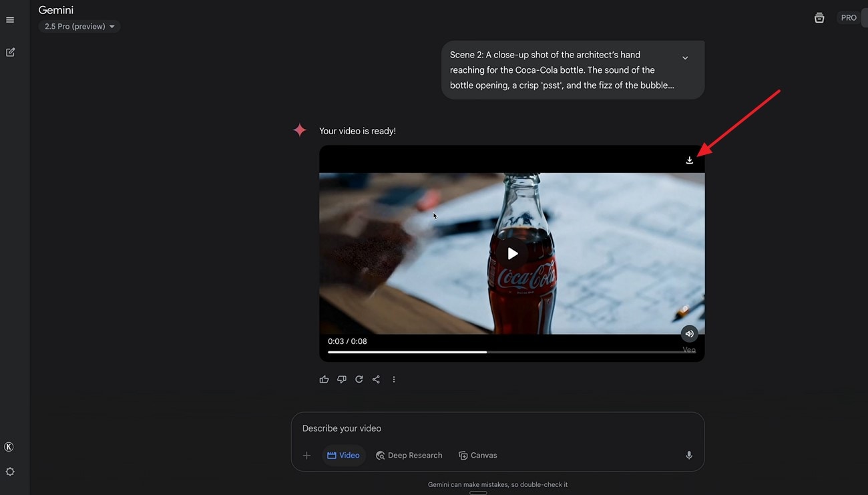Seek on the video progress bar

pos(511,352)
